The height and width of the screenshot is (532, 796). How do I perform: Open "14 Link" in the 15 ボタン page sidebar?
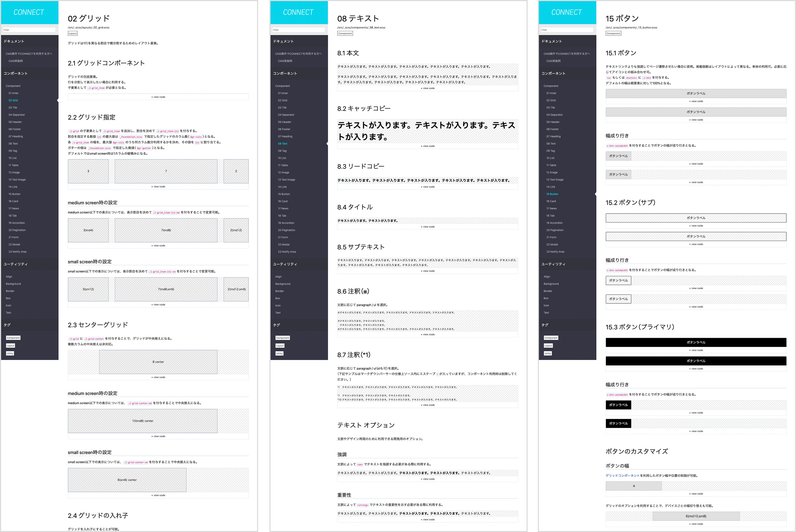tap(551, 187)
